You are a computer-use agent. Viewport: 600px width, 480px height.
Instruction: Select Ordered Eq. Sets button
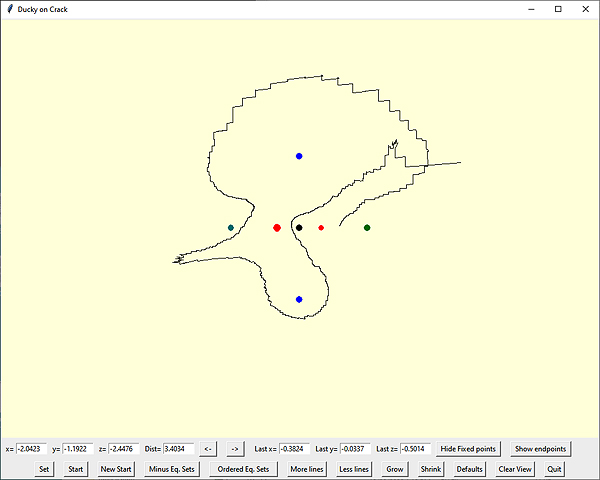click(243, 469)
